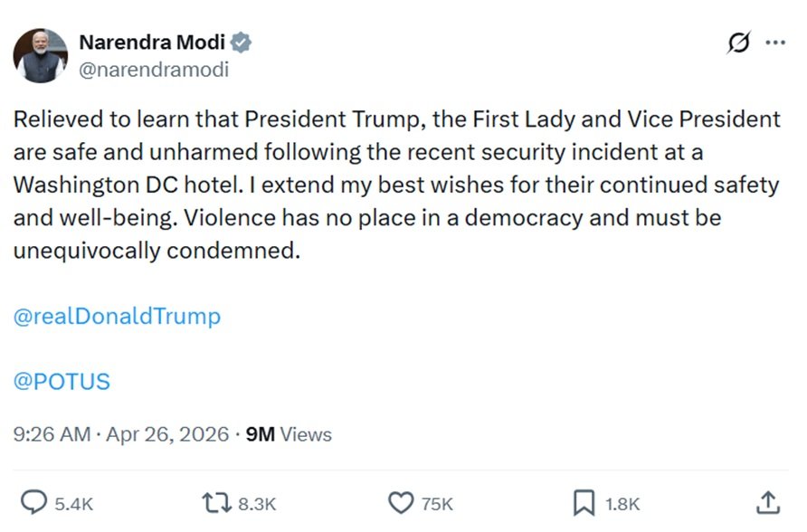This screenshot has height=532, width=807.
Task: Open the three-dot more options menu
Action: (x=775, y=43)
